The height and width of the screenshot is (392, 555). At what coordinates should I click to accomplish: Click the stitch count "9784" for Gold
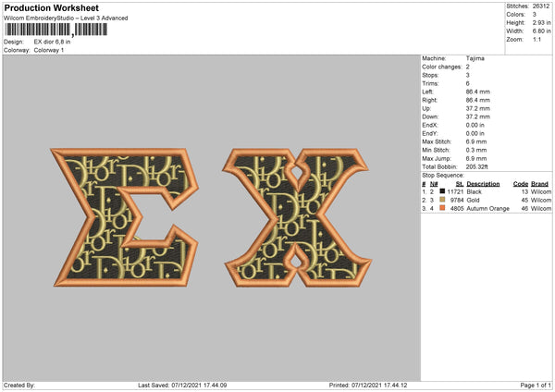click(457, 201)
